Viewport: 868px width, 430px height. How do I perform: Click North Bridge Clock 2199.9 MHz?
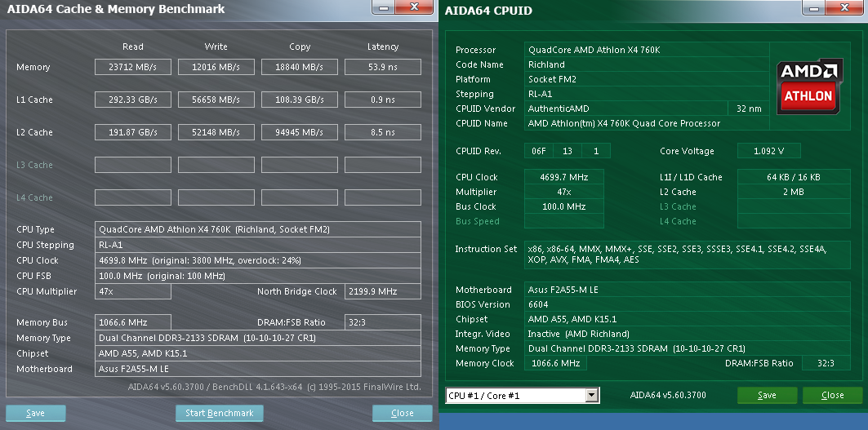pyautogui.click(x=382, y=291)
